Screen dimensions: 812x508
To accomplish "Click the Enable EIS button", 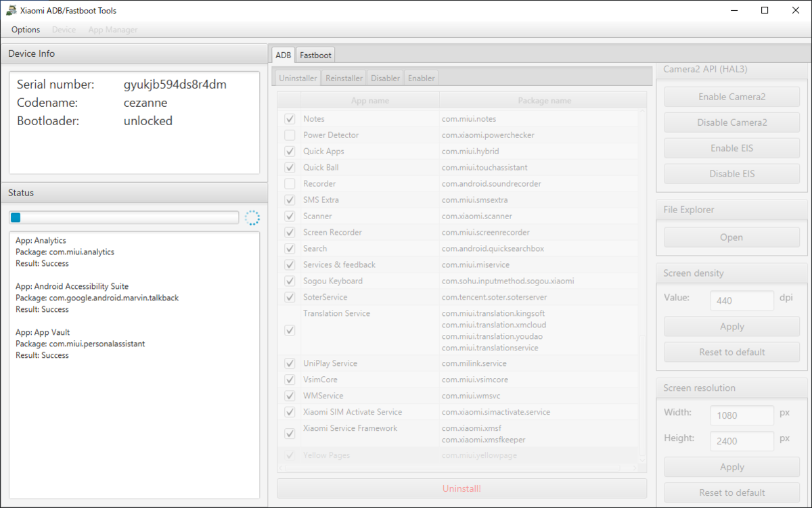I will [x=731, y=148].
